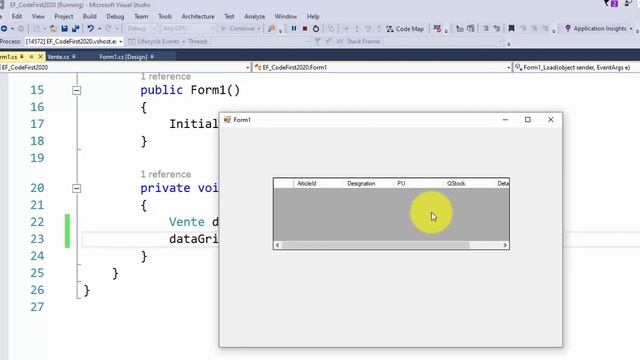This screenshot has height=360, width=640.
Task: Click the grid's left scroll arrow
Action: pos(278,245)
